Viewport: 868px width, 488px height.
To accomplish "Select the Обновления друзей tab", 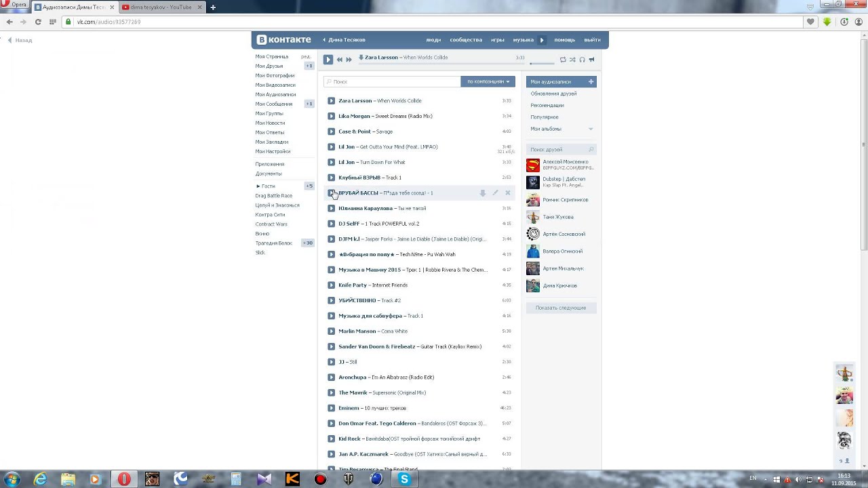I will point(553,94).
